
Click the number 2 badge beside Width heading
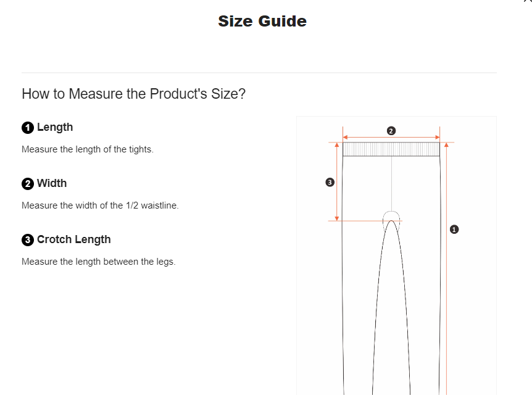(x=28, y=184)
